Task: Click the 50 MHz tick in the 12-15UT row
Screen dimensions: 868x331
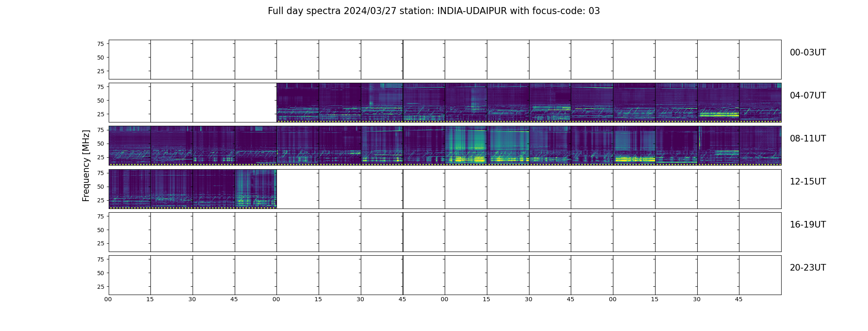Action: pos(100,187)
